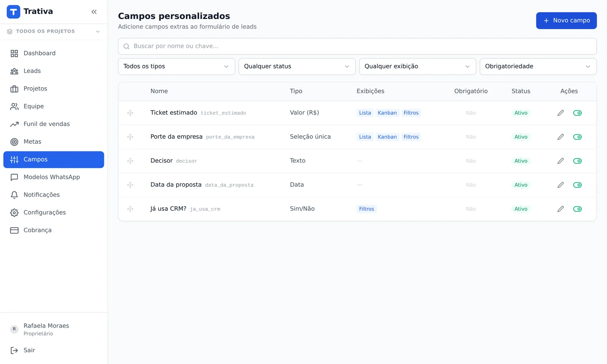Navigate to Projetos
The height and width of the screenshot is (364, 607).
(53, 89)
